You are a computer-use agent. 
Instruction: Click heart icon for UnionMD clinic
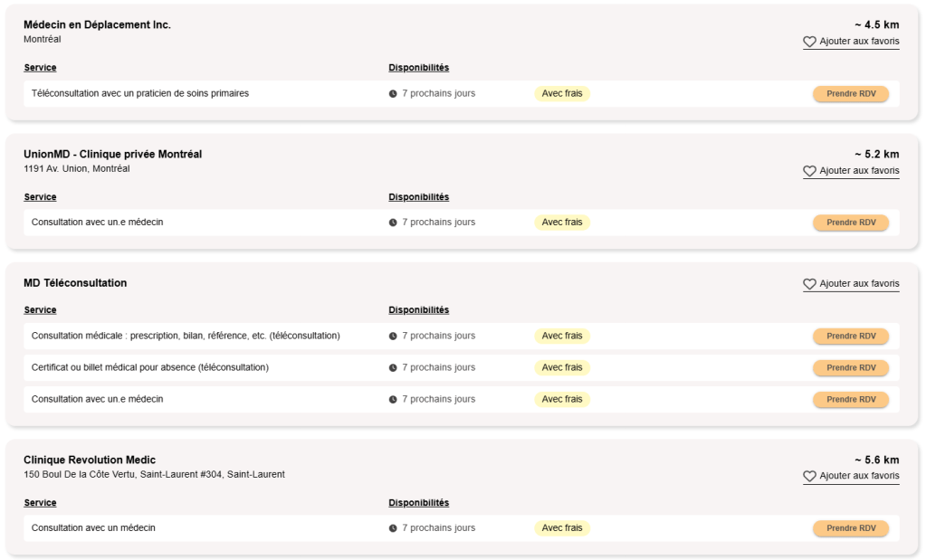pos(809,171)
